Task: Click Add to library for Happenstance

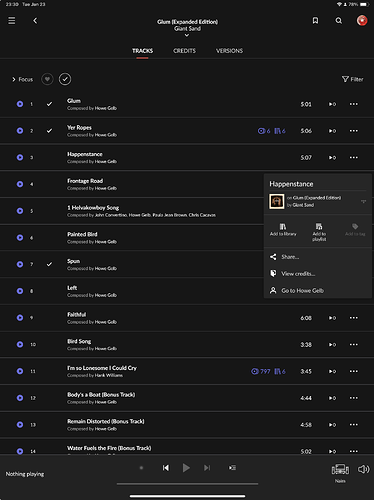Action: pyautogui.click(x=283, y=230)
